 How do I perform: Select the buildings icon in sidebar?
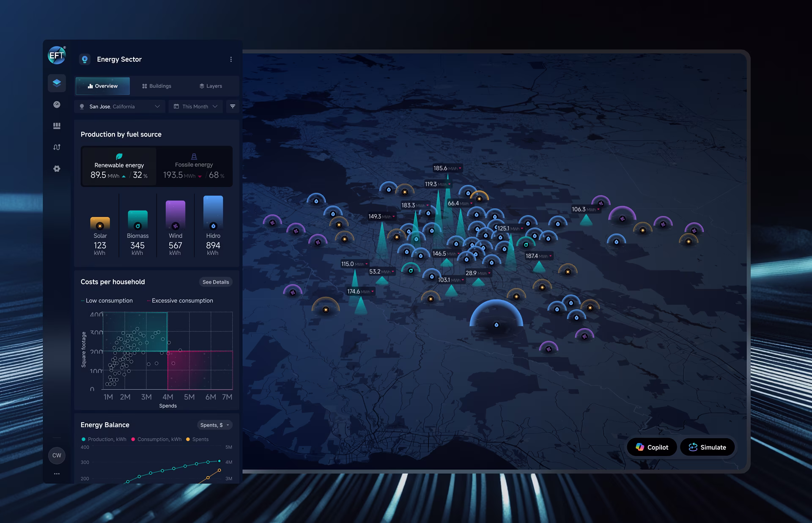[x=57, y=126]
